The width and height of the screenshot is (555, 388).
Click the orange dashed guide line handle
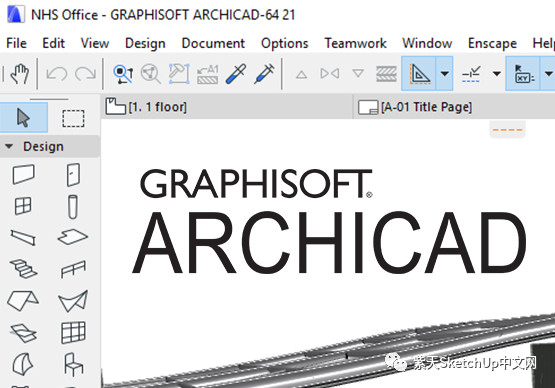click(x=508, y=130)
